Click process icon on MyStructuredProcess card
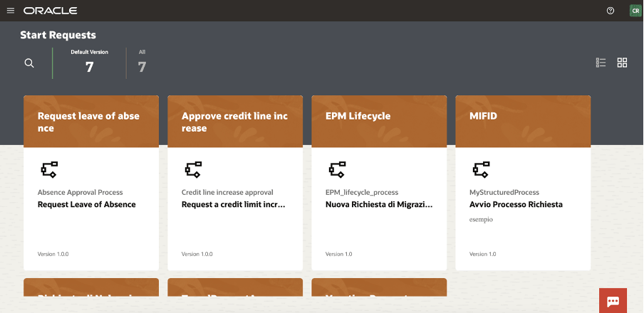The height and width of the screenshot is (313, 644). (x=481, y=169)
